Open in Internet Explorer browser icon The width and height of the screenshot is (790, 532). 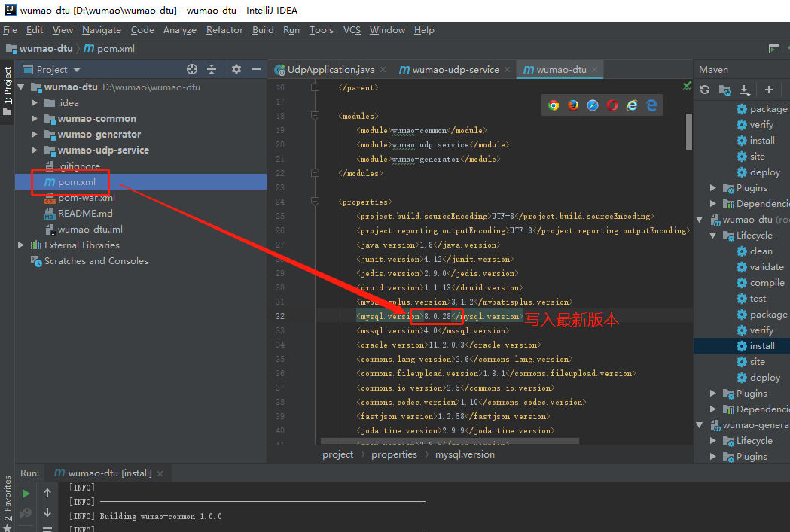point(632,105)
